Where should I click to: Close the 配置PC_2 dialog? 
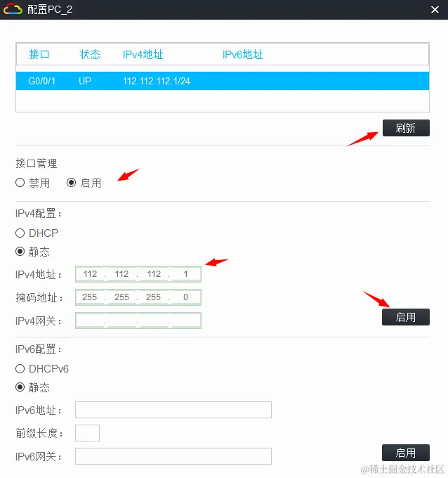coord(435,9)
